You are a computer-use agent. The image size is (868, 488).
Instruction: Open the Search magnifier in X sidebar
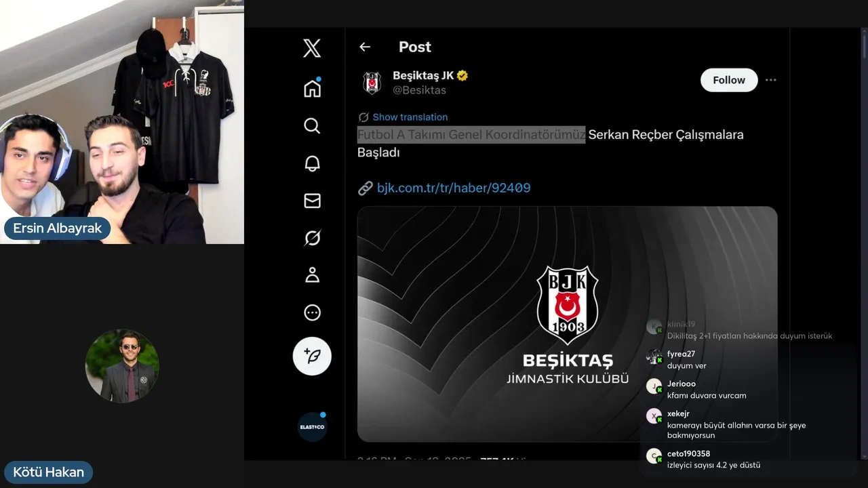click(x=312, y=126)
